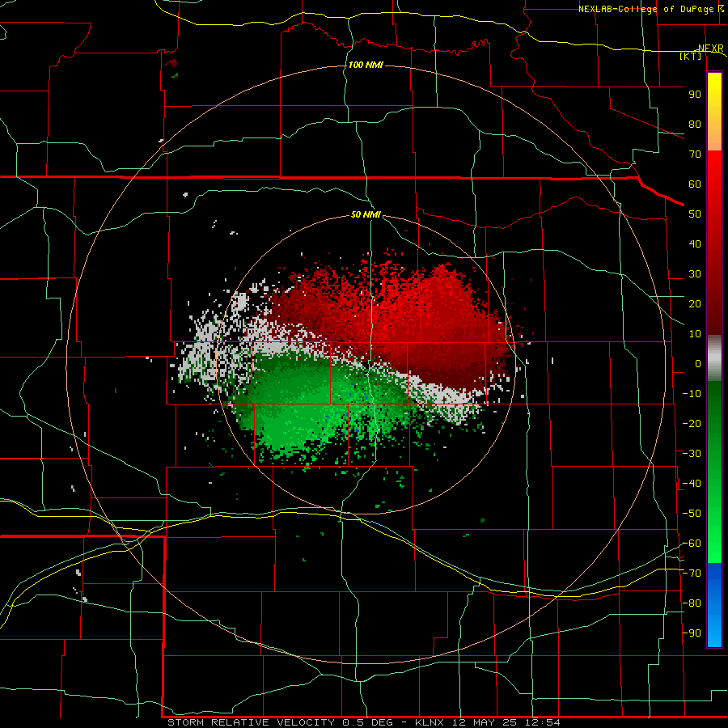Click the -50 value on velocity scale
Viewport: 728px width, 728px height.
[692, 514]
